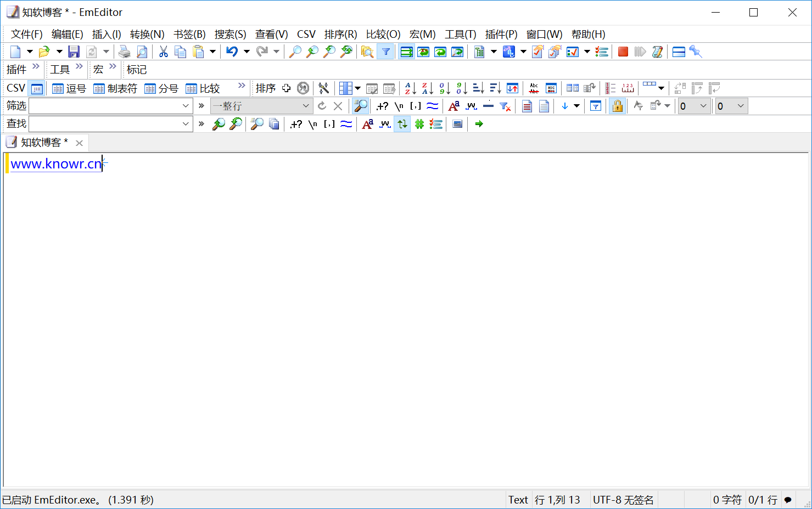The image size is (812, 509).
Task: Toggle the CSV normal mode button
Action: pyautogui.click(x=37, y=88)
